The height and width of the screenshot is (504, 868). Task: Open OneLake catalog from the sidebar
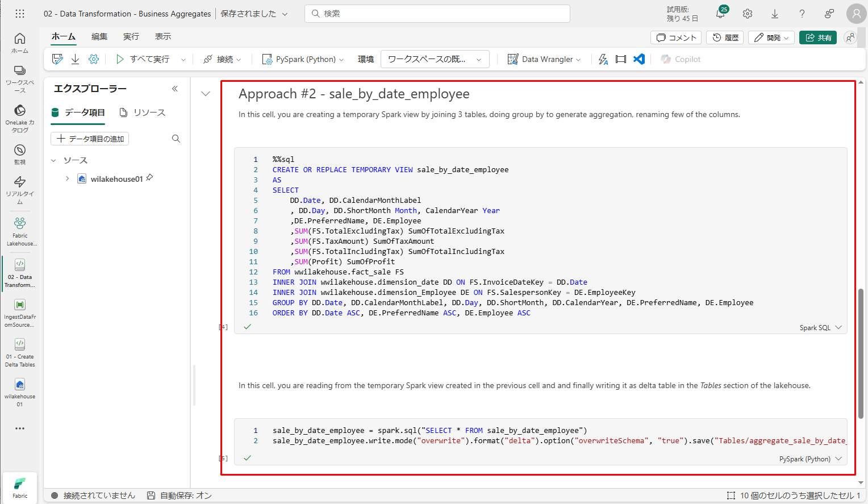tap(20, 118)
